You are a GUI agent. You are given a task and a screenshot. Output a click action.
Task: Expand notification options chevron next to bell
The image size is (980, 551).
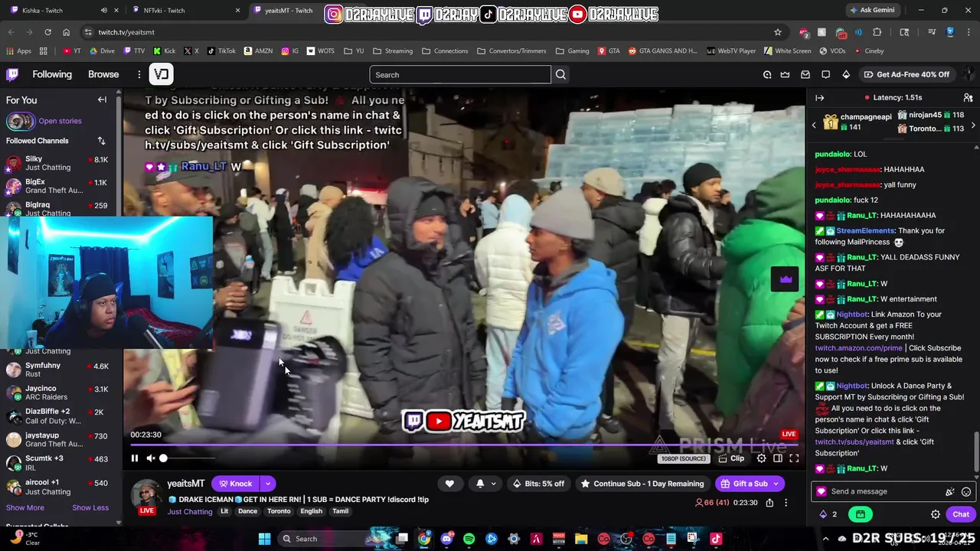pyautogui.click(x=494, y=484)
